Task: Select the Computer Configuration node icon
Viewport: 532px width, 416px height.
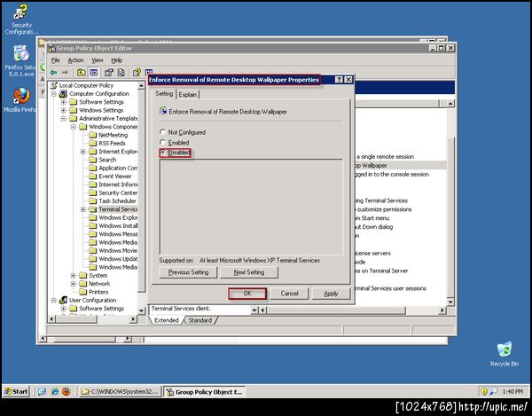Action: (x=63, y=94)
